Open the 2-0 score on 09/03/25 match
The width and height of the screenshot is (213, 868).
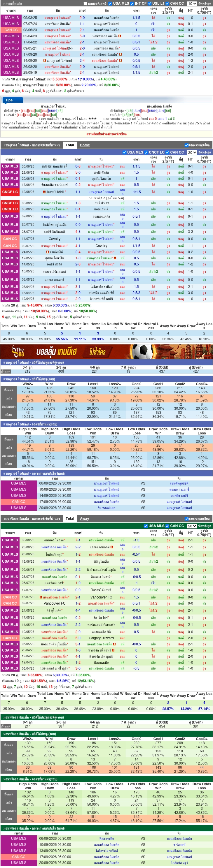coord(82,17)
